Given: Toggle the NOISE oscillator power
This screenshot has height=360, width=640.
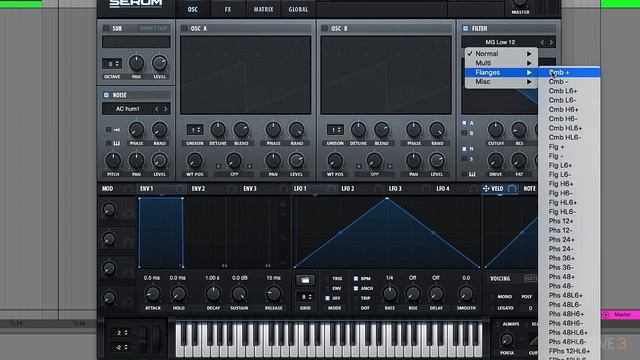Looking at the screenshot, I should pos(106,95).
